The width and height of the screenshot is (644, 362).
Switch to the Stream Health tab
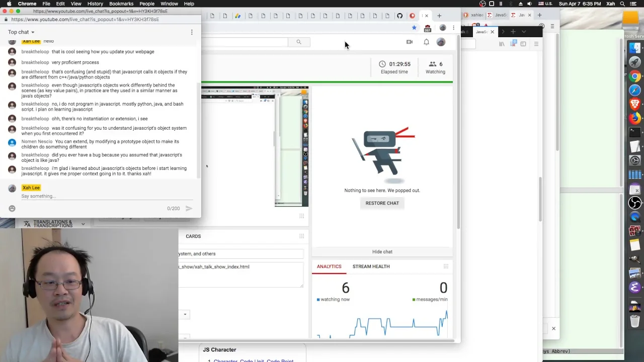[371, 266]
